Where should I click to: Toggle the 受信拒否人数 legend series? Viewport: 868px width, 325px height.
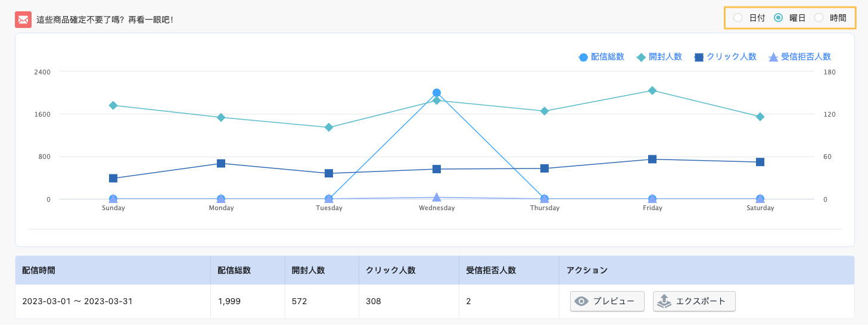(x=800, y=57)
